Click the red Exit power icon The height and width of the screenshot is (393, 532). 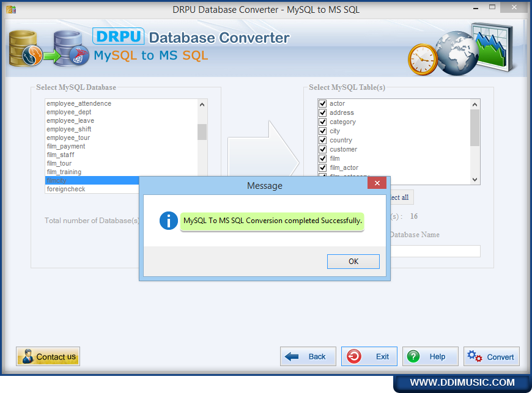pos(354,356)
